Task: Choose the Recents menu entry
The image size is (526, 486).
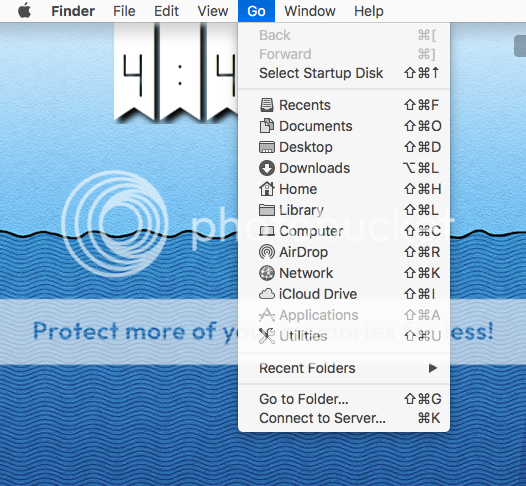Action: click(x=344, y=105)
